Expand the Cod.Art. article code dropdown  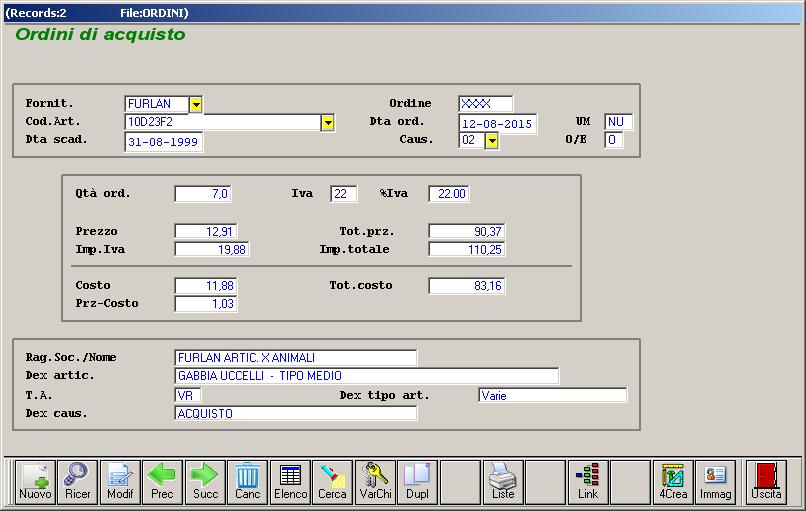tap(328, 122)
